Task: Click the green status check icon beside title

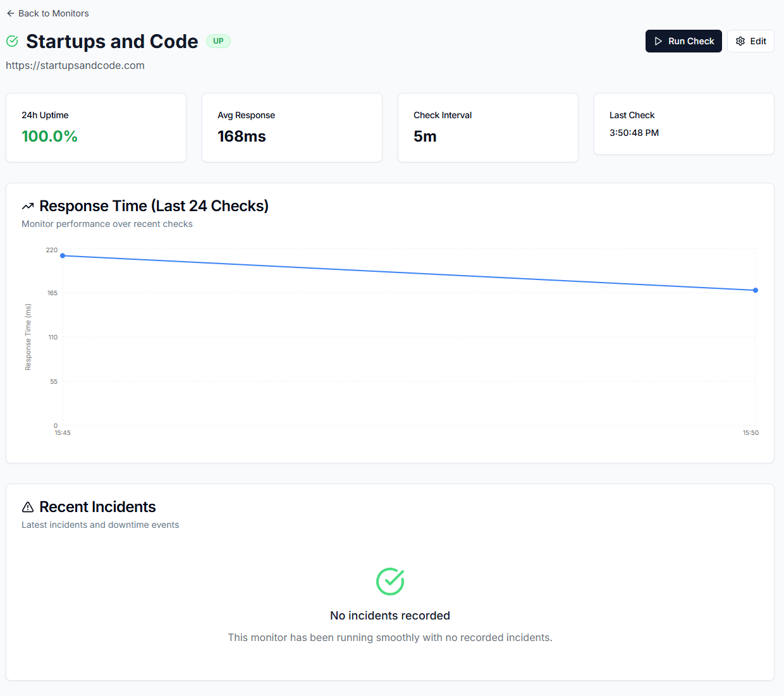Action: click(12, 41)
